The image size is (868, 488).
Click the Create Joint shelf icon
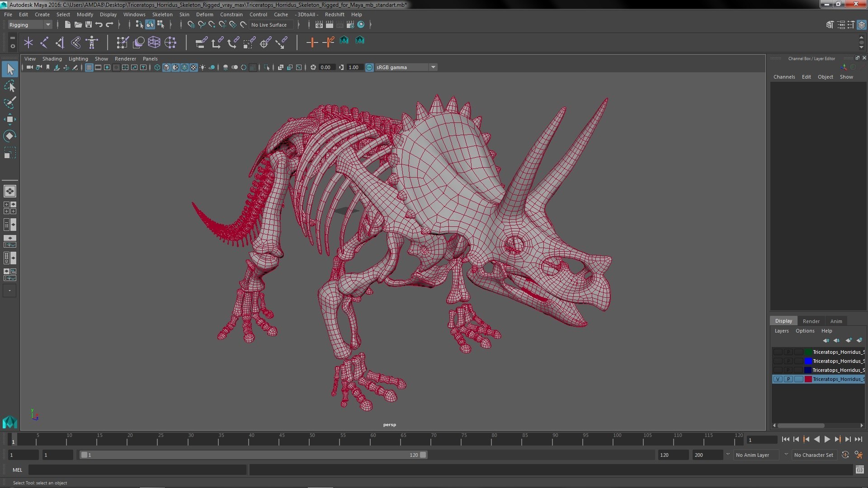(x=44, y=42)
